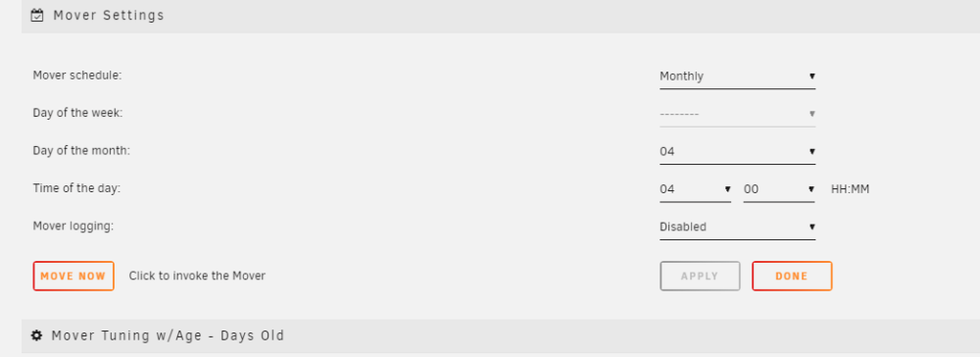Invoke the mover with MOVE NOW
The width and height of the screenshot is (980, 357).
[73, 277]
